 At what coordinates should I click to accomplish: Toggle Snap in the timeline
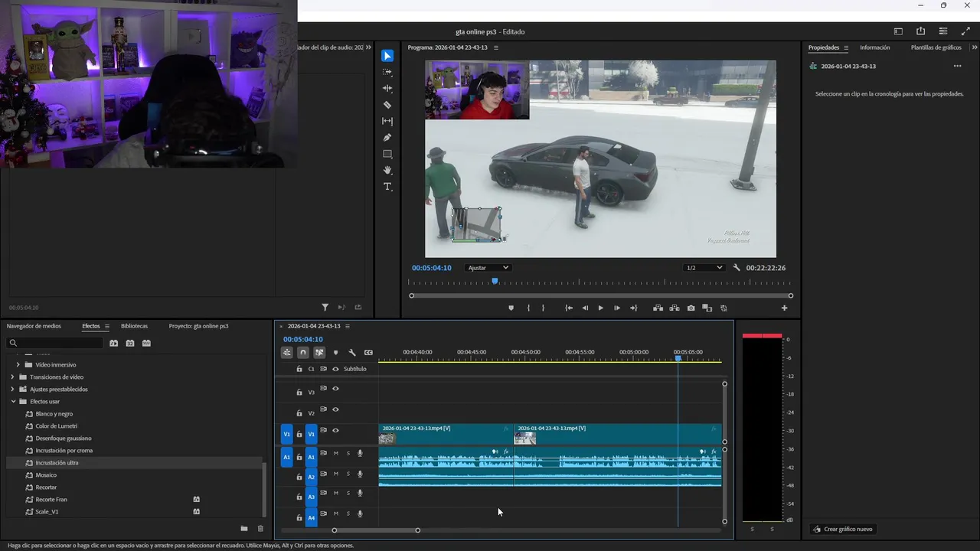coord(303,353)
